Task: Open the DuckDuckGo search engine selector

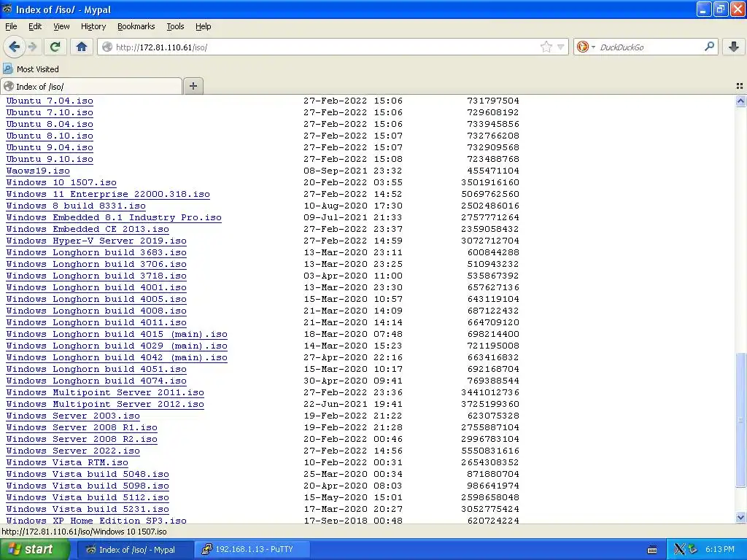Action: click(586, 47)
